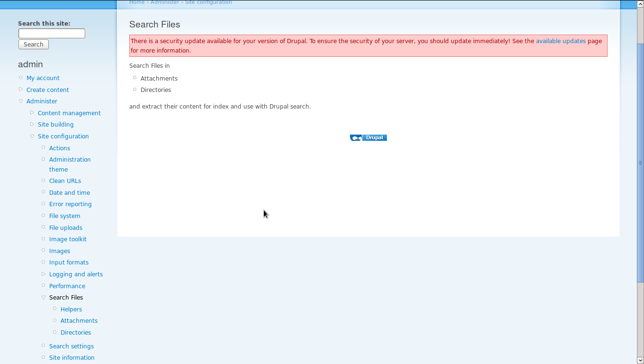Expand the Create content triangle
This screenshot has height=364, width=644.
[21, 90]
